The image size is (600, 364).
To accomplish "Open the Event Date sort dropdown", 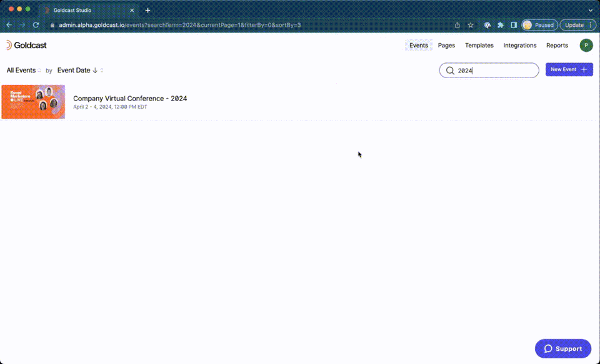I will (81, 71).
